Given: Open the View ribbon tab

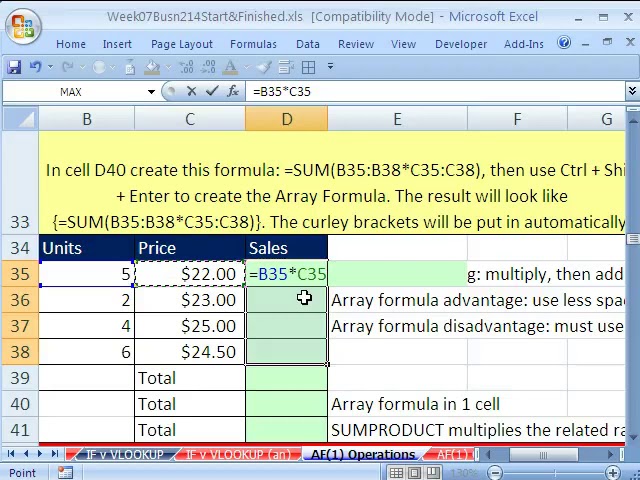Looking at the screenshot, I should [403, 44].
